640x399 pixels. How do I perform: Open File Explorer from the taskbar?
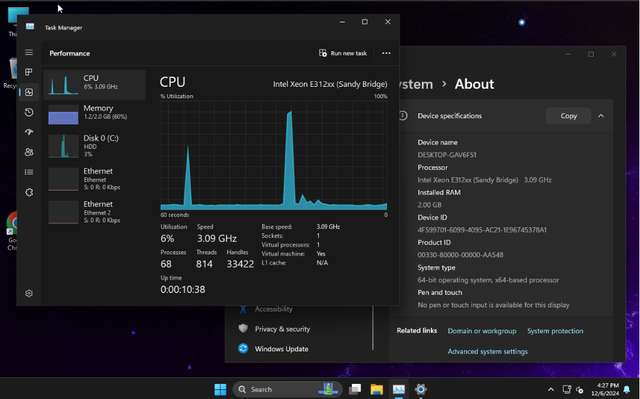[377, 389]
